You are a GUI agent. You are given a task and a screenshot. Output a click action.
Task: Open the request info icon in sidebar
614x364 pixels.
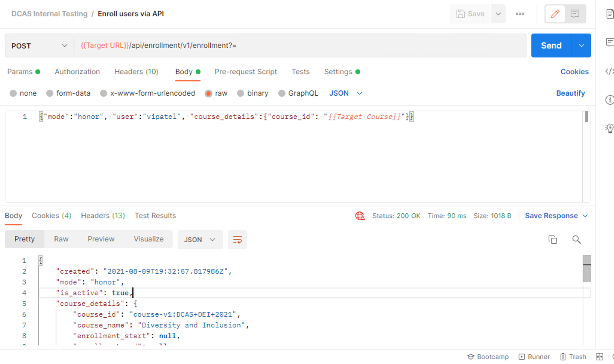point(610,100)
